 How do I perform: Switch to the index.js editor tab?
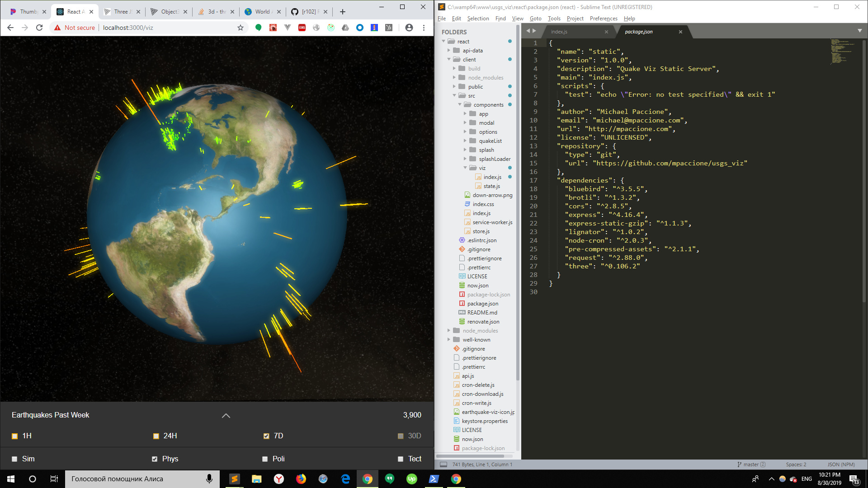(x=559, y=32)
